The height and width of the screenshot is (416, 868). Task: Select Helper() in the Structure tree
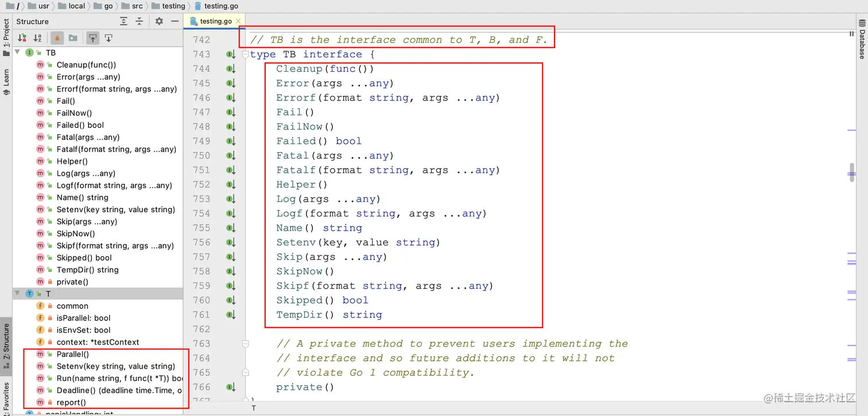coord(72,161)
